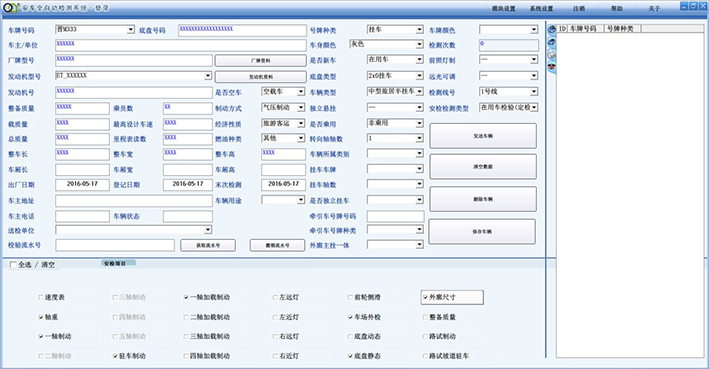This screenshot has height=369, width=709.
Task: Enable the 前轮侧滑 checkbox
Action: (x=350, y=297)
